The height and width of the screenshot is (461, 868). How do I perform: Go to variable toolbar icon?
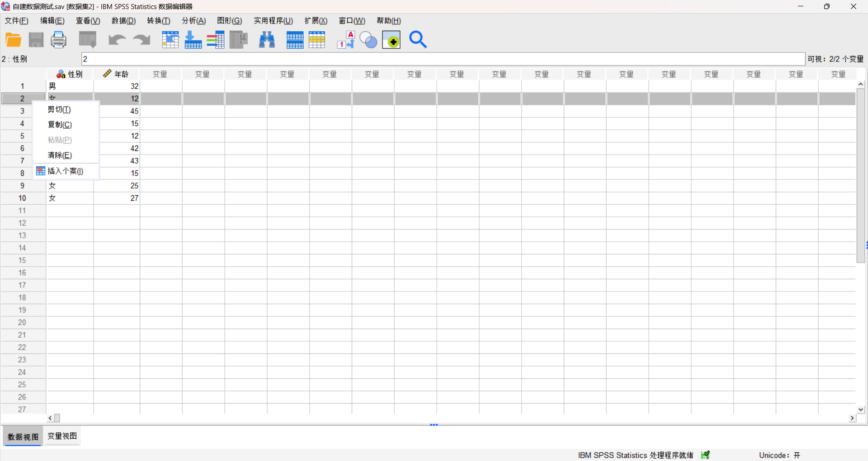point(193,40)
